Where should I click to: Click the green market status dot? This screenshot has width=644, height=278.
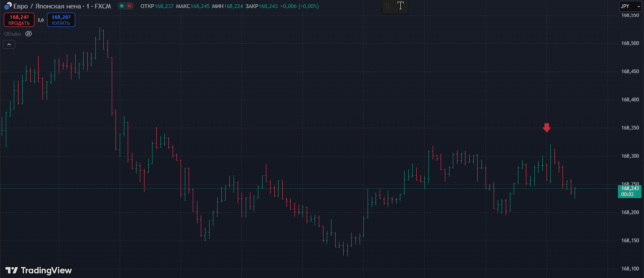pyautogui.click(x=121, y=6)
